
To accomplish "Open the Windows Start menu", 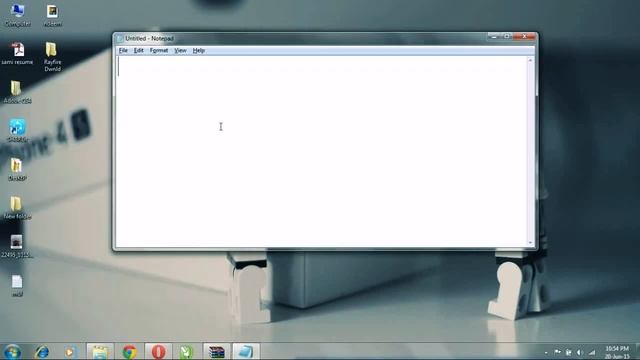I will (12, 352).
